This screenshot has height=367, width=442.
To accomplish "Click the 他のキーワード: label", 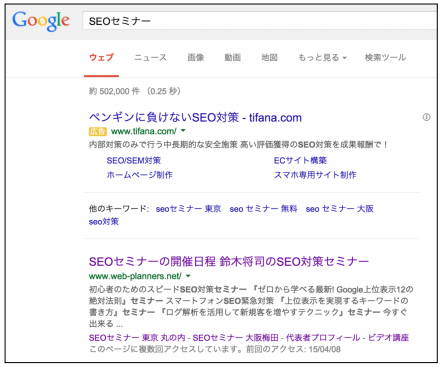I will click(x=119, y=209).
